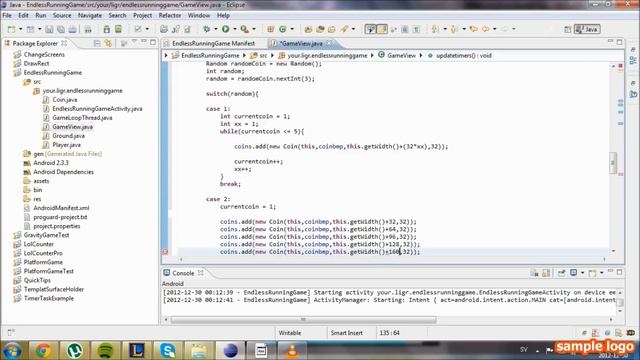The height and width of the screenshot is (360, 640).
Task: Open the Android SDK Manager icon
Action: click(x=107, y=29)
